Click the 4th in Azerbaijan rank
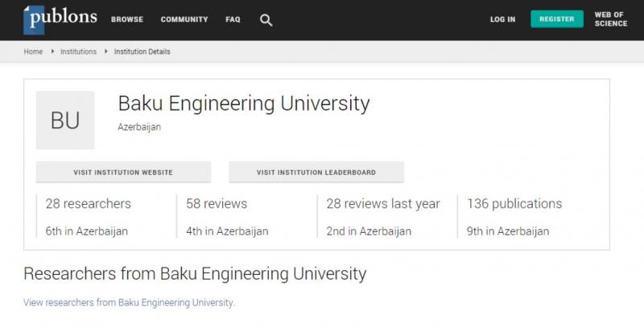Image resolution: width=644 pixels, height=328 pixels. [x=227, y=231]
